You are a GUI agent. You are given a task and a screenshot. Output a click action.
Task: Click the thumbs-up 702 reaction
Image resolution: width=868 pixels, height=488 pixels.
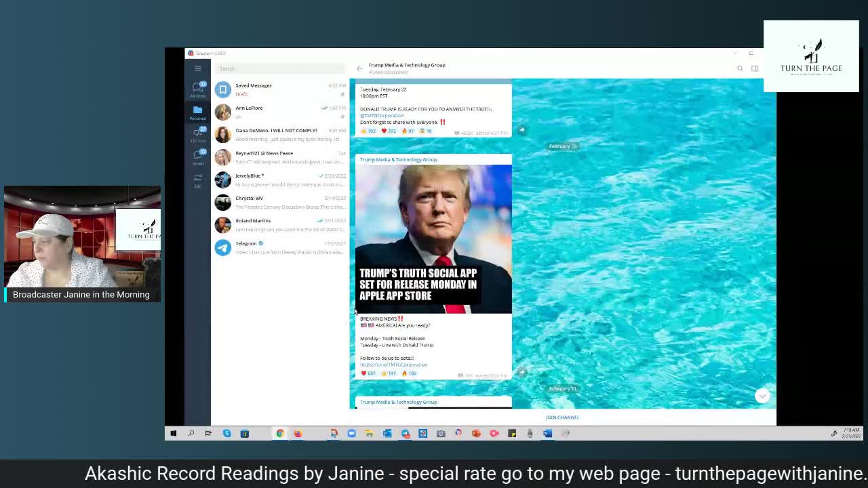coord(368,131)
